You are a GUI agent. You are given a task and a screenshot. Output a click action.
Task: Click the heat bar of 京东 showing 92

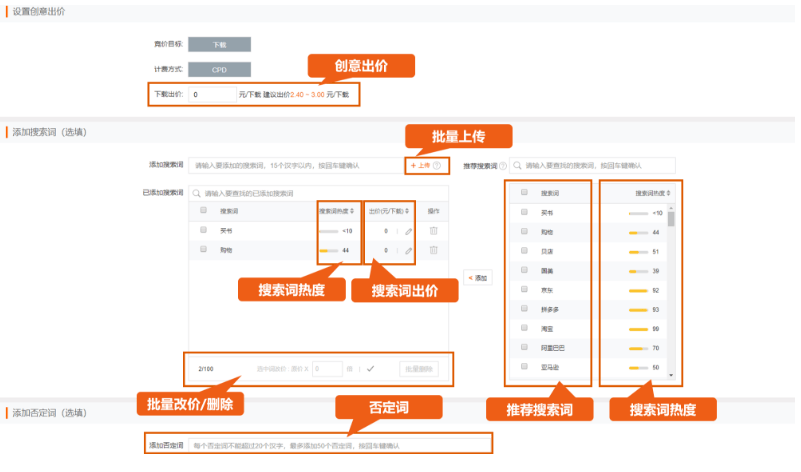[x=639, y=291]
